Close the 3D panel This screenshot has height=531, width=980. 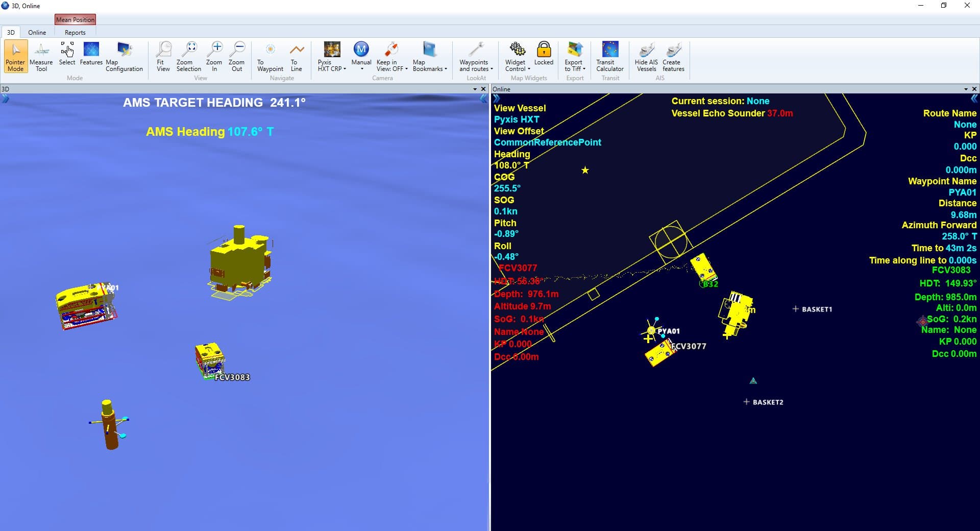[483, 89]
